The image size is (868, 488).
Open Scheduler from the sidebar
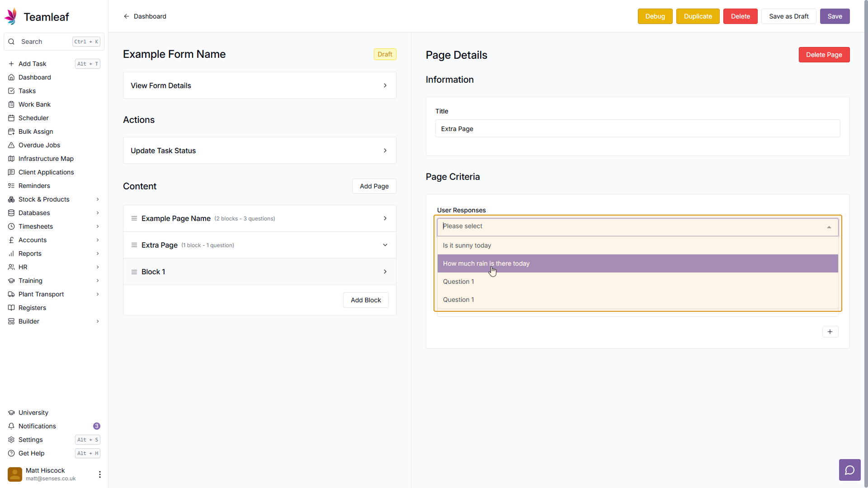(33, 118)
